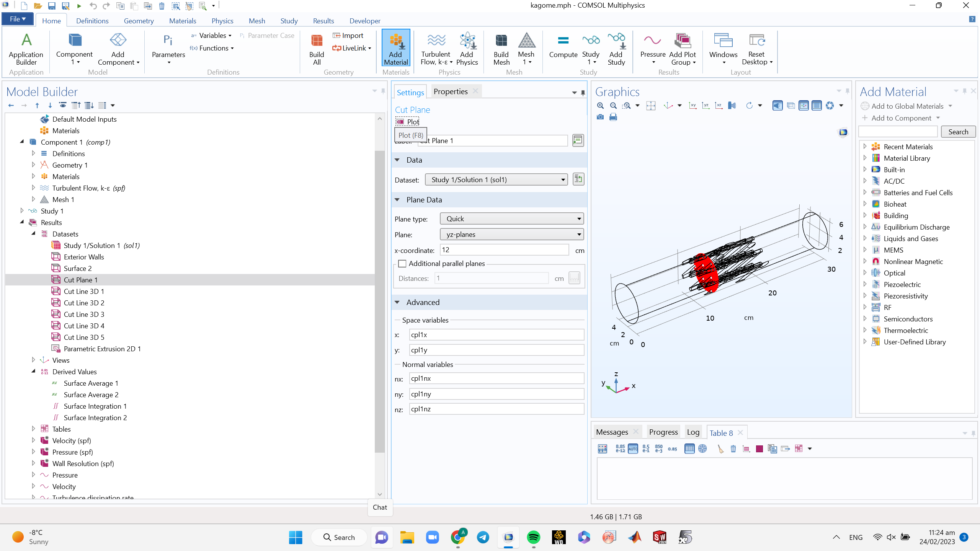Click the print icon in Graphics
The width and height of the screenshot is (980, 551).
coord(613,117)
